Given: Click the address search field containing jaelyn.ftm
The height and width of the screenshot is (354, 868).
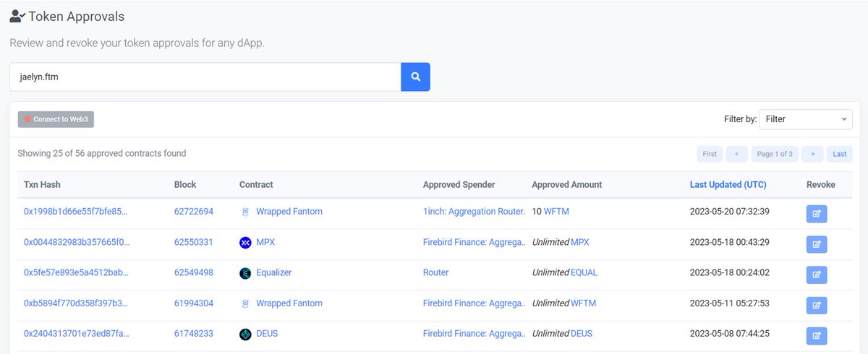Looking at the screenshot, I should point(205,77).
